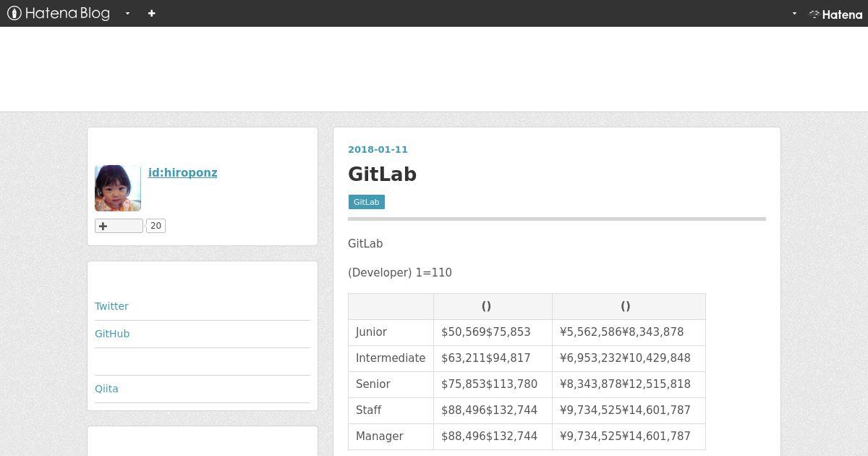868x456 pixels.
Task: Open the Twitter sidebar link
Action: pyautogui.click(x=111, y=306)
